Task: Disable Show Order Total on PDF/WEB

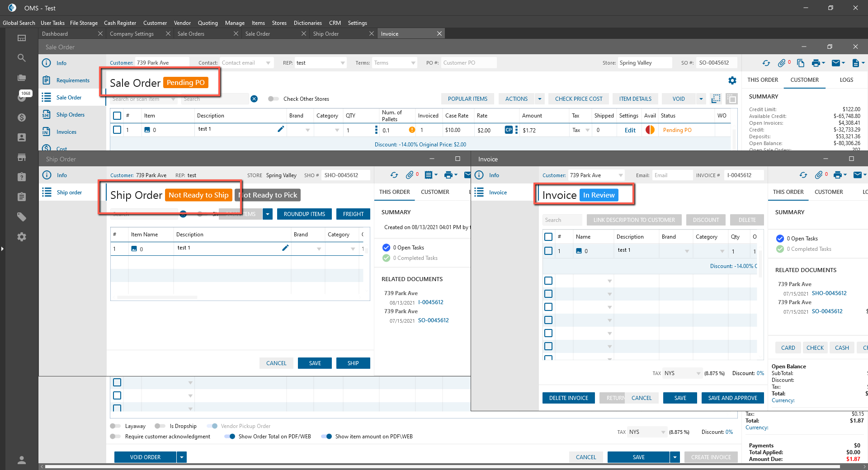Action: tap(230, 437)
